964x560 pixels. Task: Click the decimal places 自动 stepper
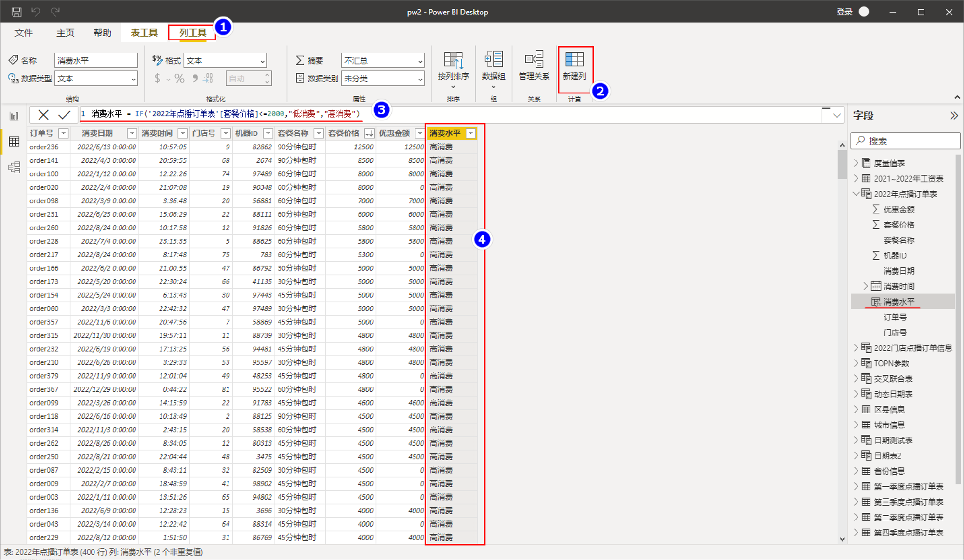pos(249,79)
